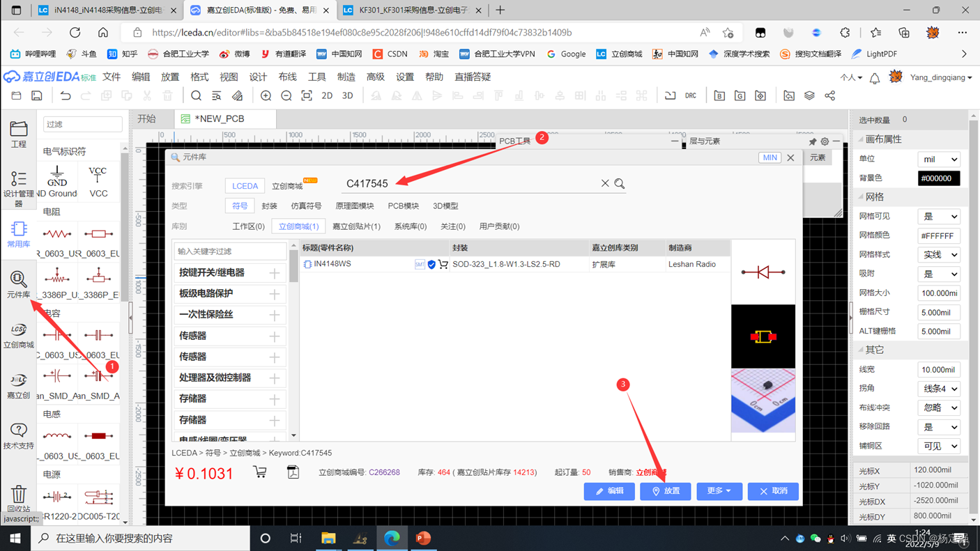Expand the 按键开关/继电器 category
The width and height of the screenshot is (980, 551).
coord(275,273)
